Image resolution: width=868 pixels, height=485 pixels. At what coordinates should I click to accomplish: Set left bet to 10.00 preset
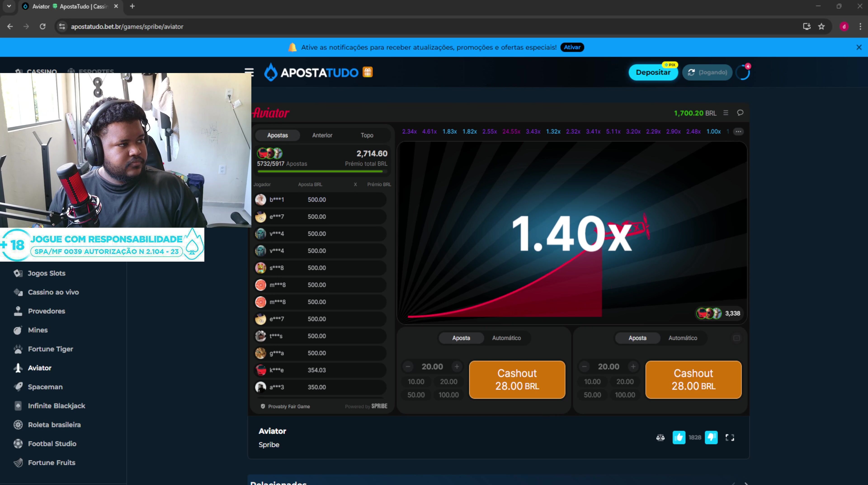[x=416, y=381]
